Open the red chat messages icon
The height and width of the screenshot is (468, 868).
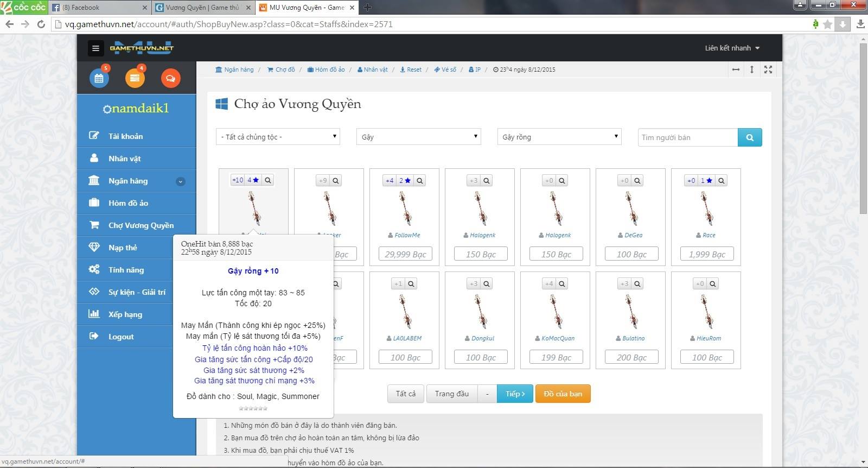coord(170,78)
